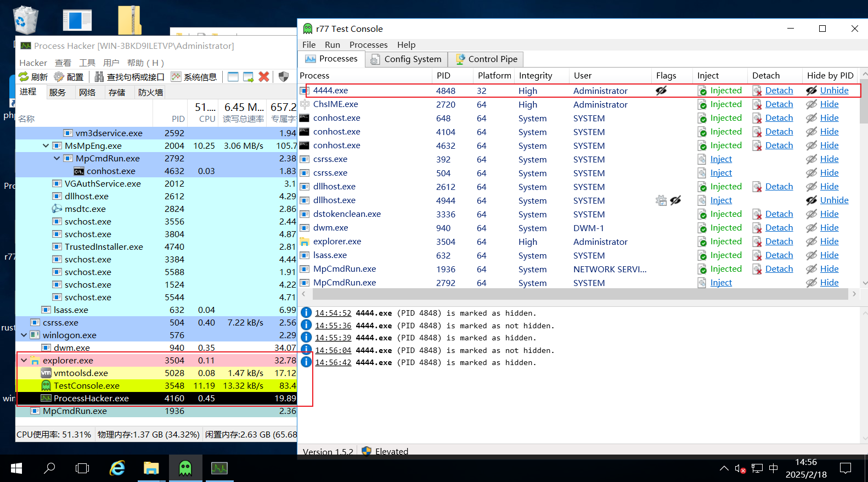Click the TestConsole.exe ghost icon in Process Hacker
Viewport: 868px width, 482px height.
46,386
